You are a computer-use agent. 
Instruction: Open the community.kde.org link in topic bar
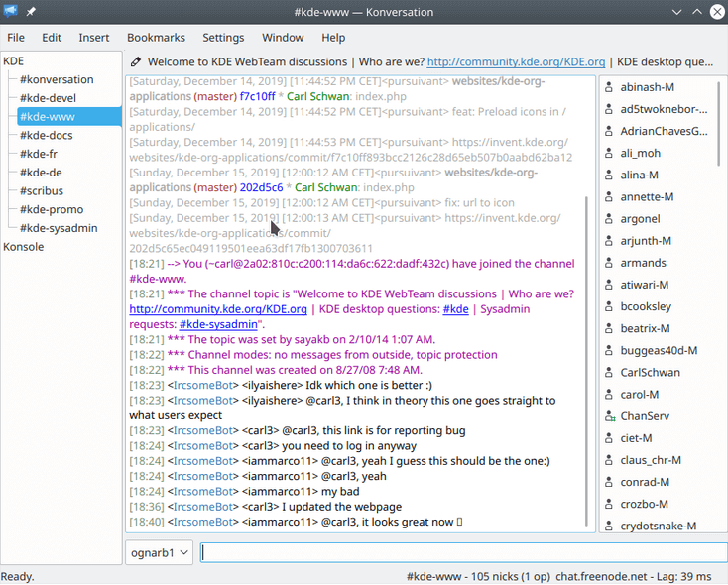tap(516, 61)
